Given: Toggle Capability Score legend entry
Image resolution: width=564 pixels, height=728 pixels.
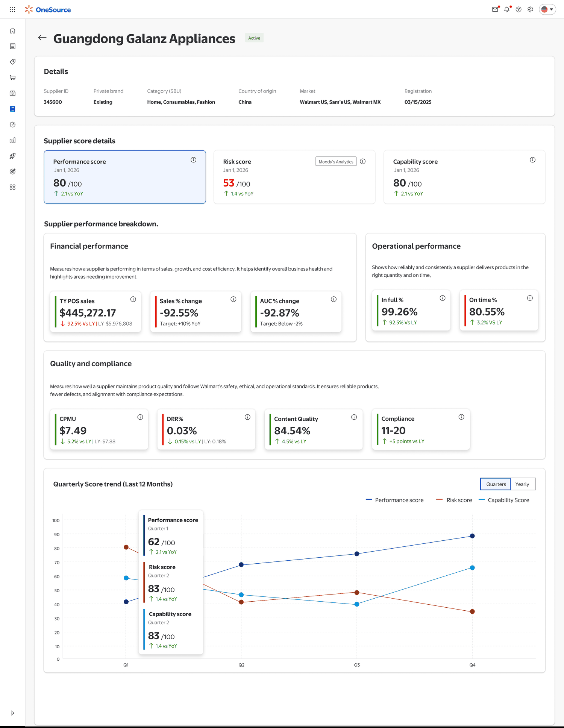Looking at the screenshot, I should (x=504, y=500).
